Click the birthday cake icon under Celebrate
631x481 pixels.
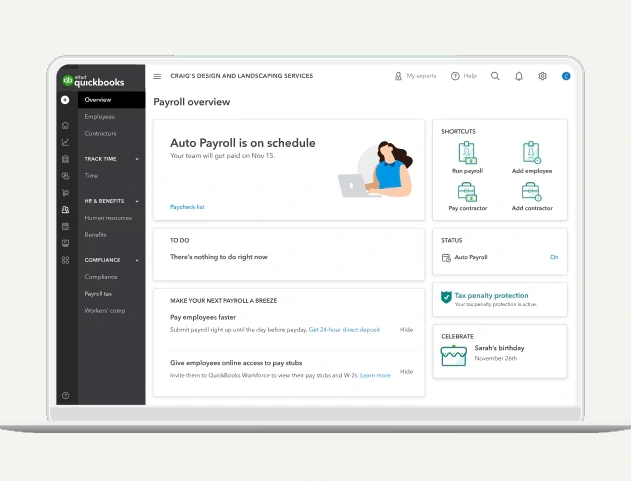tap(454, 356)
